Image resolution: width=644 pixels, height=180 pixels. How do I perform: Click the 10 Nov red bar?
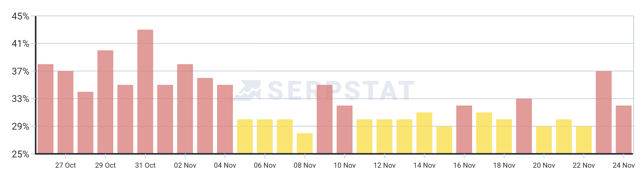[x=345, y=129]
